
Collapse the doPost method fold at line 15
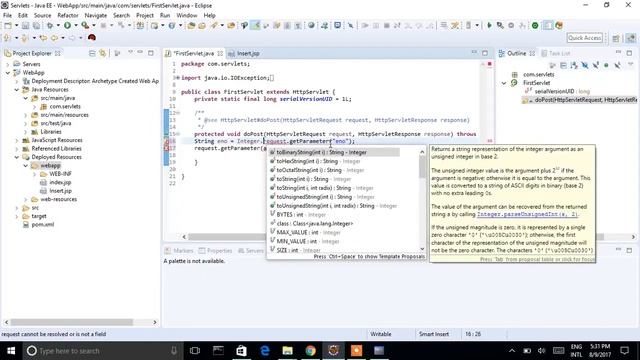178,134
